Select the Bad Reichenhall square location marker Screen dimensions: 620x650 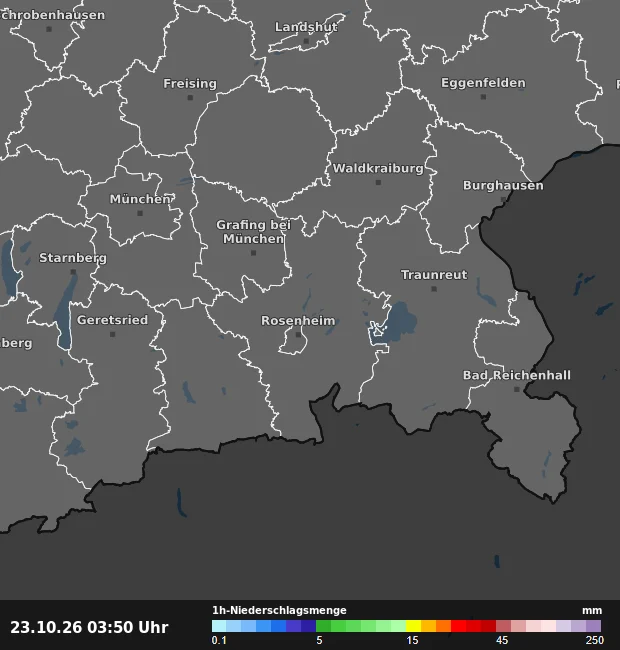[x=516, y=389]
